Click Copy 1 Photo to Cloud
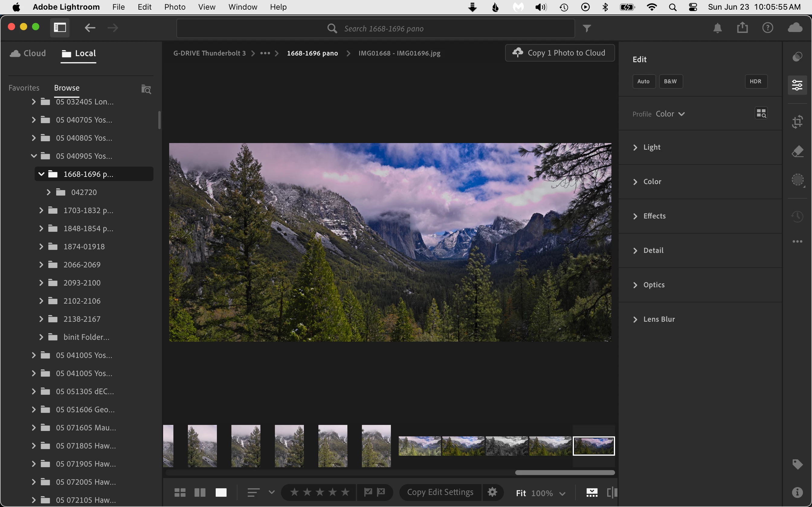 (x=560, y=53)
